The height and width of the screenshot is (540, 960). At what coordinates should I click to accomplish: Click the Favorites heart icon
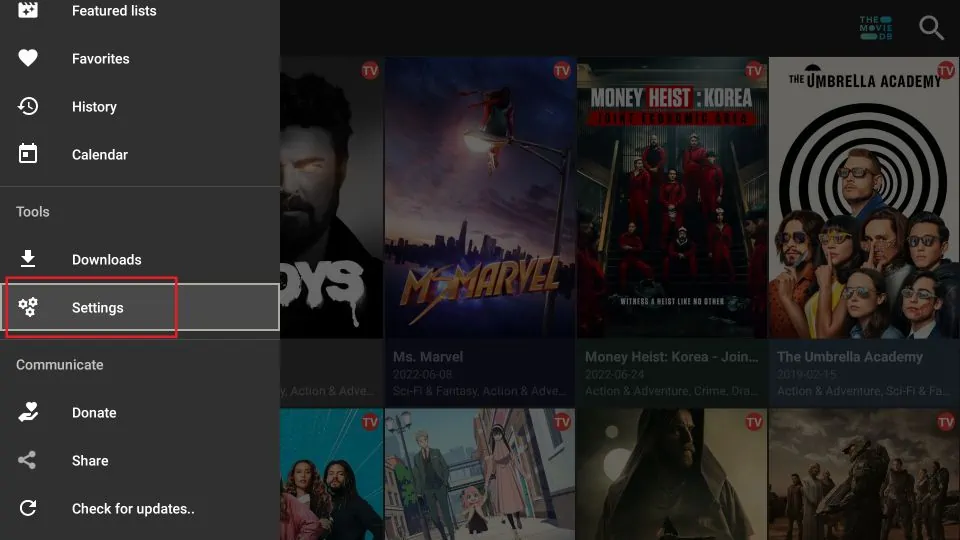point(28,58)
